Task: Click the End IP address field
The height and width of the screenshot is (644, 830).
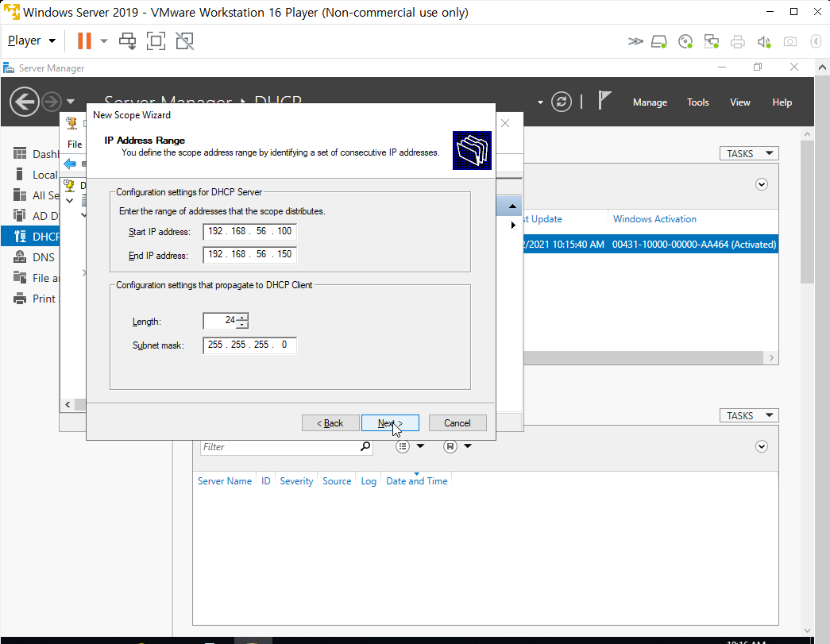Action: tap(249, 255)
